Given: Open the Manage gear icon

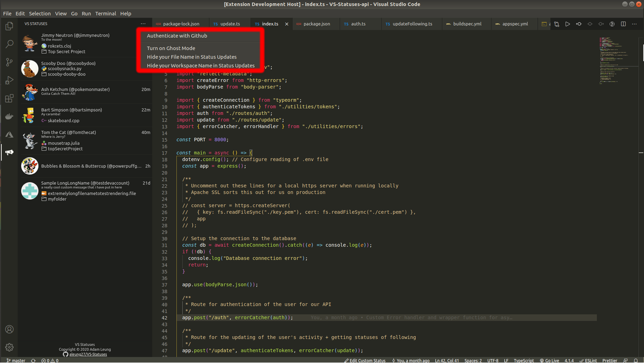Looking at the screenshot, I should point(9,347).
